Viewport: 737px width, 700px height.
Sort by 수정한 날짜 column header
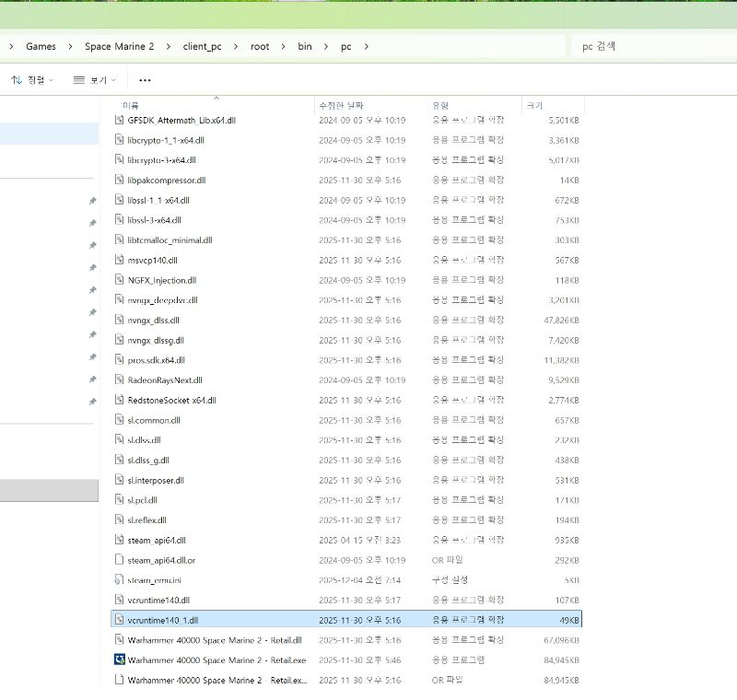(x=341, y=106)
